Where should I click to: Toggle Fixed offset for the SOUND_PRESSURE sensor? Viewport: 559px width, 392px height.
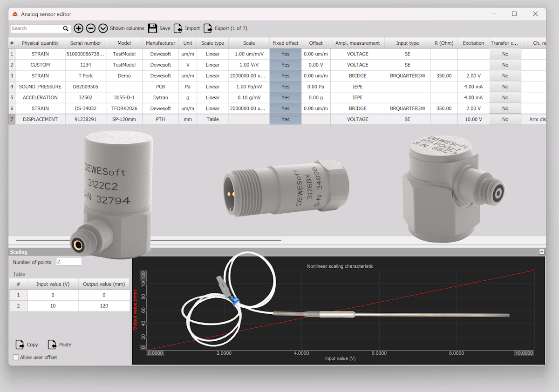(285, 86)
